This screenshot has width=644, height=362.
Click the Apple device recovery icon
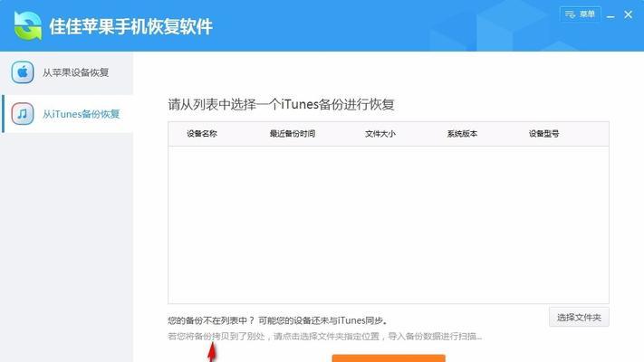tap(23, 72)
